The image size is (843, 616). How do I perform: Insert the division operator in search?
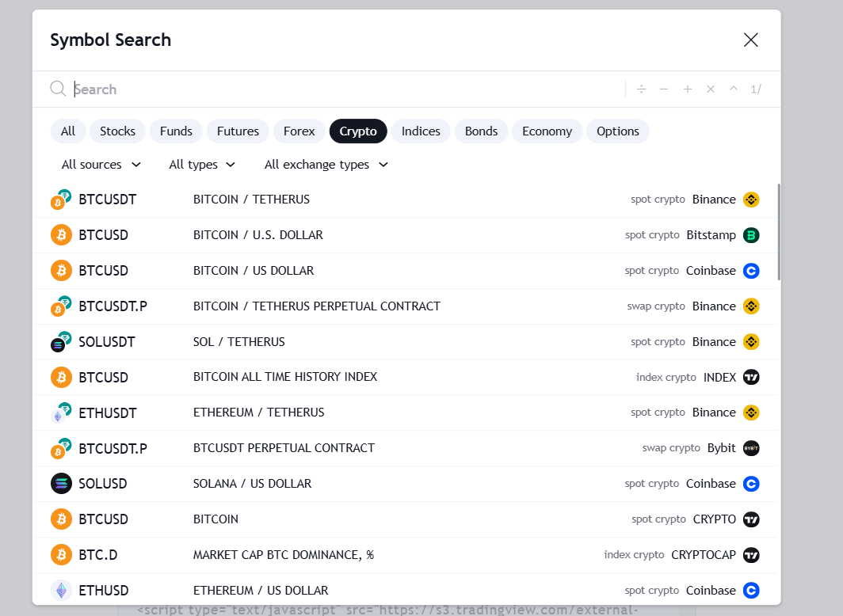point(641,89)
